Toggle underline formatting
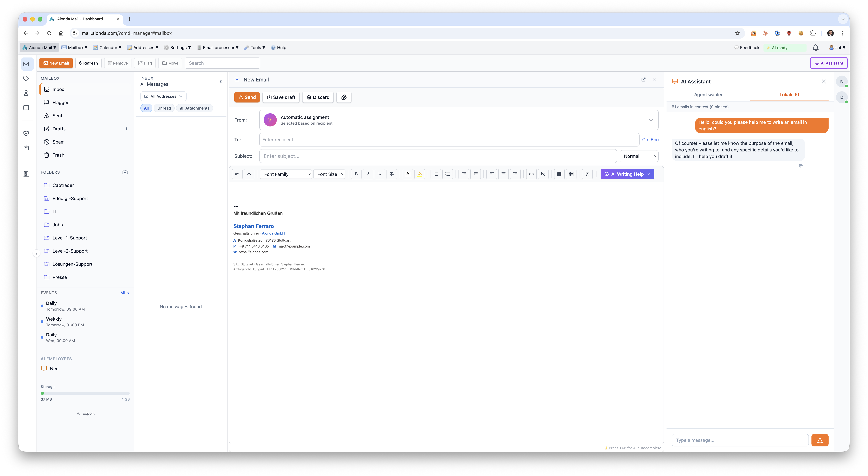This screenshot has width=868, height=476. [380, 174]
